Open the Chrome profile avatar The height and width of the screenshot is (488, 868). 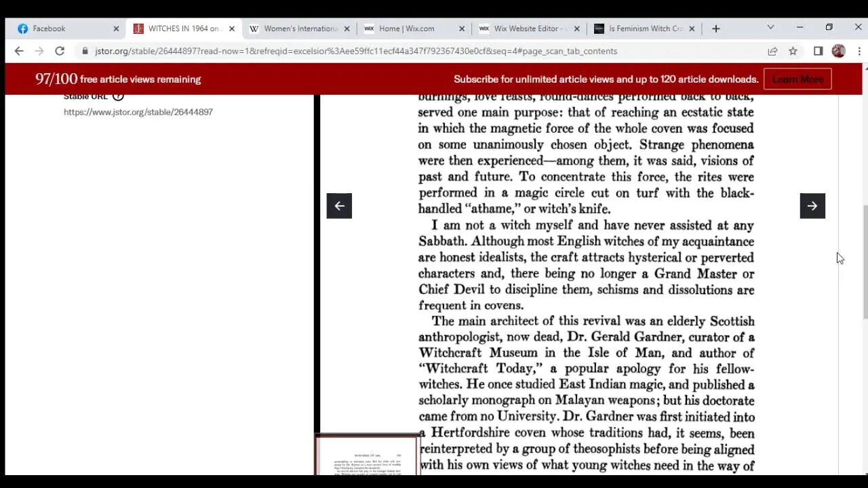839,51
